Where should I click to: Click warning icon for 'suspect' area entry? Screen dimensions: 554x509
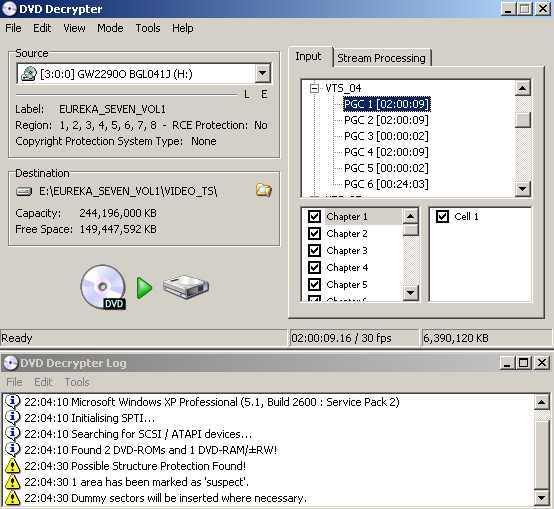(12, 482)
